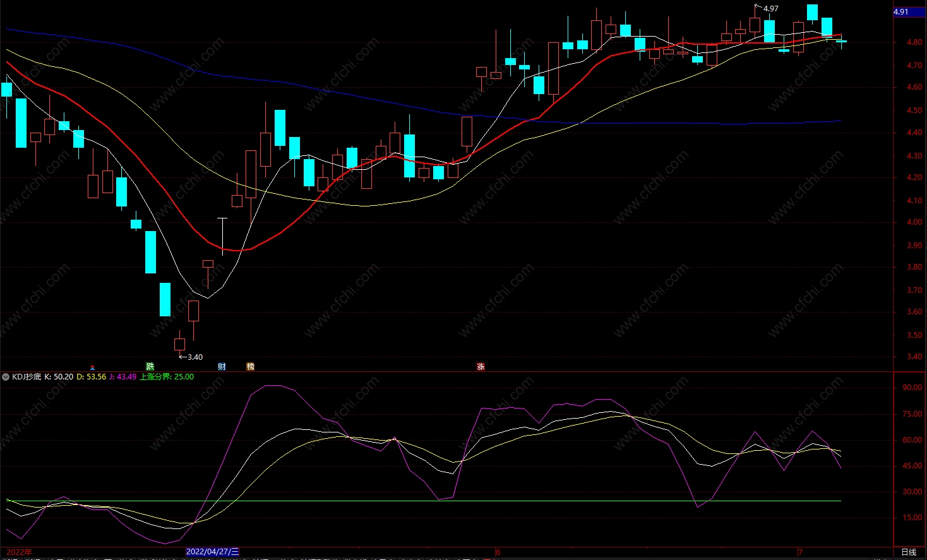Click the J: 43.49 indicator value

click(x=123, y=377)
